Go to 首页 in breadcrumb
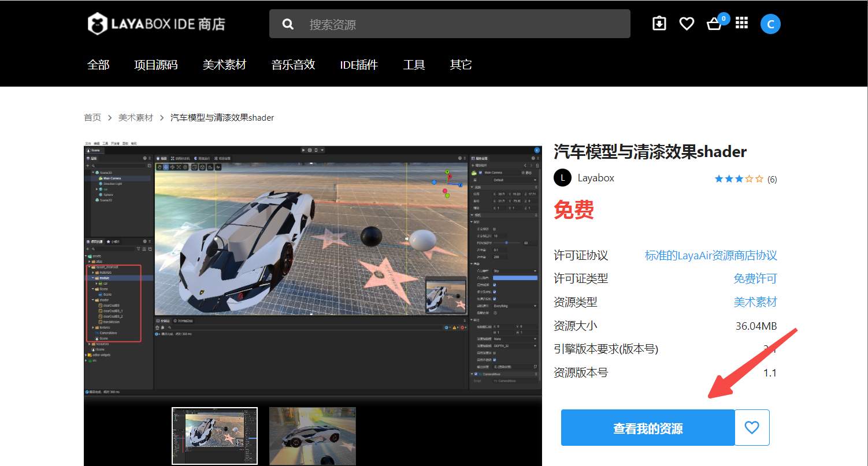 click(x=92, y=118)
